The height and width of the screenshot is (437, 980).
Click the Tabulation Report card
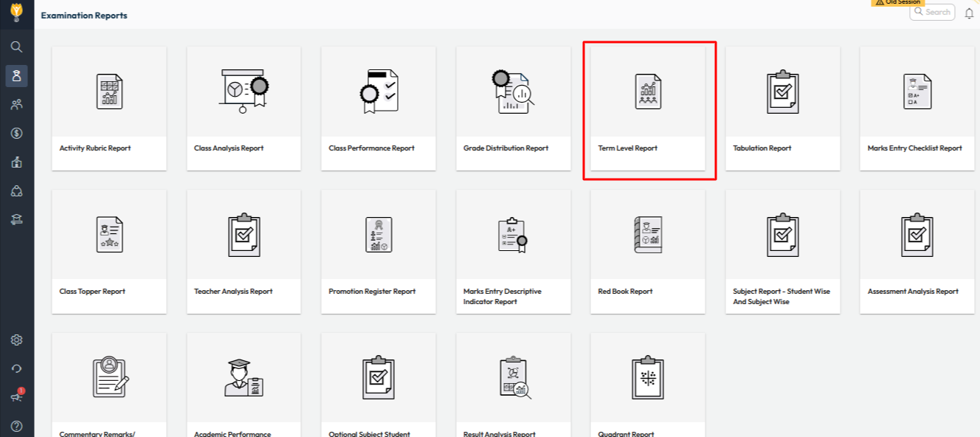(782, 109)
